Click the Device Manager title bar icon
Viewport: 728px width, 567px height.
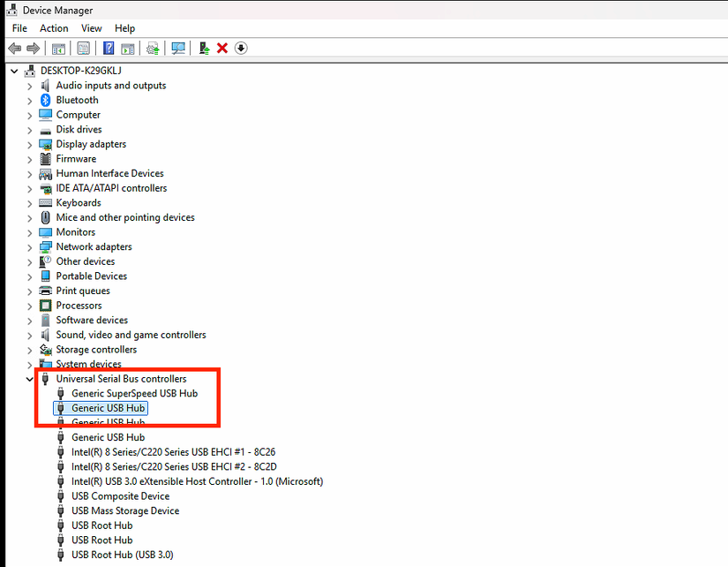12,10
